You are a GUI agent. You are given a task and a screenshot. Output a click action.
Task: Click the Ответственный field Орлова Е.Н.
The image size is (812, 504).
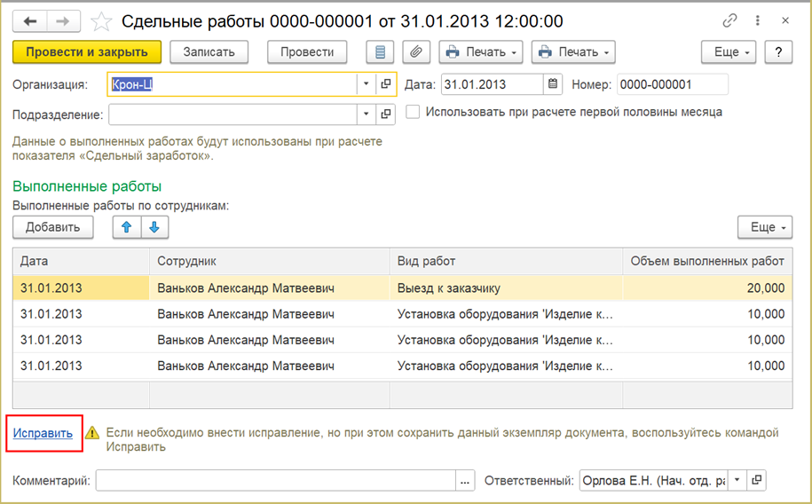(653, 480)
